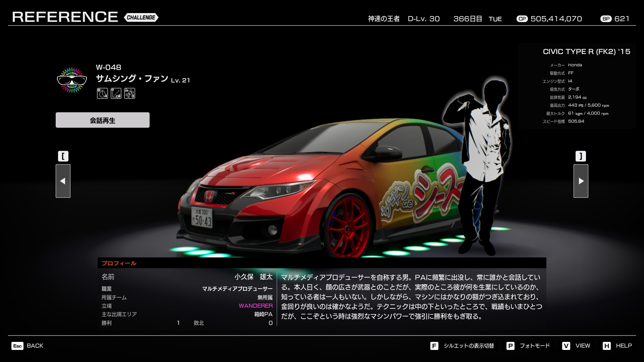Image resolution: width=644 pixels, height=362 pixels.
Task: Toggle silhouette display with F key
Action: pyautogui.click(x=434, y=346)
